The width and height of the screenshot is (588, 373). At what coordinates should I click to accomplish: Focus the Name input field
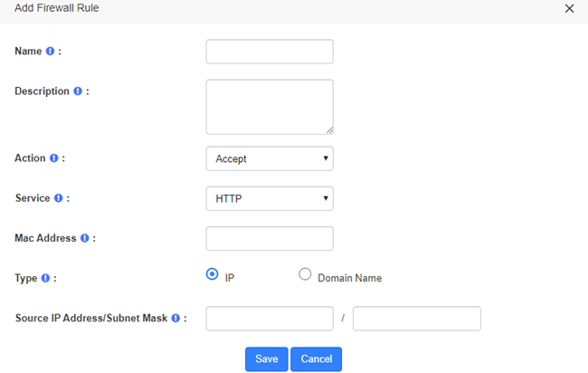coord(270,52)
